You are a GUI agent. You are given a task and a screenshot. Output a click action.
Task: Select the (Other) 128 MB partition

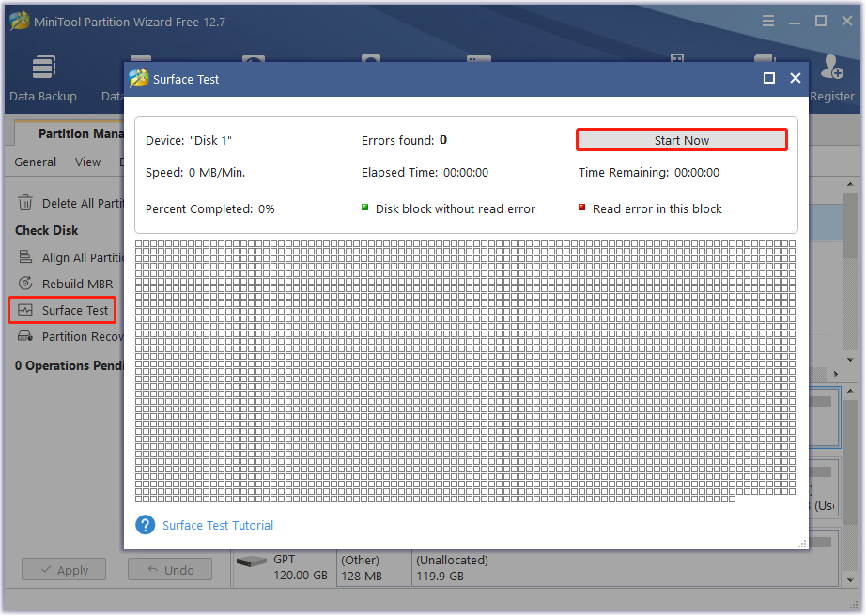(x=374, y=567)
